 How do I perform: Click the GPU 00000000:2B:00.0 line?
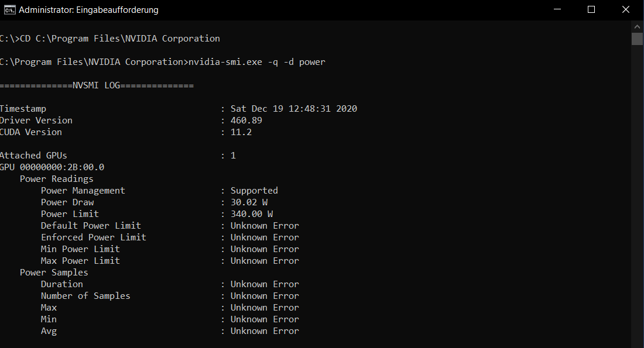tap(52, 167)
